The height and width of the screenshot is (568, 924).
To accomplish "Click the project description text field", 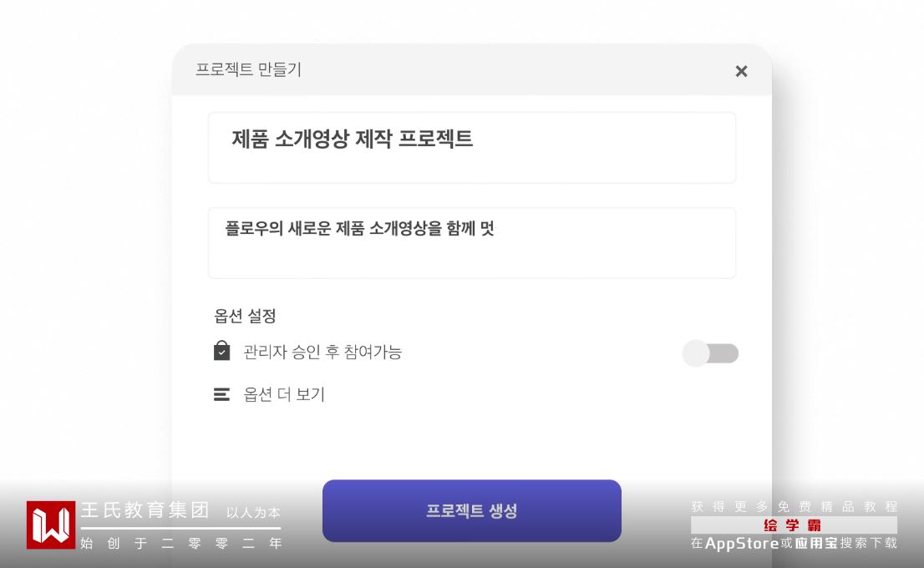I will point(471,242).
